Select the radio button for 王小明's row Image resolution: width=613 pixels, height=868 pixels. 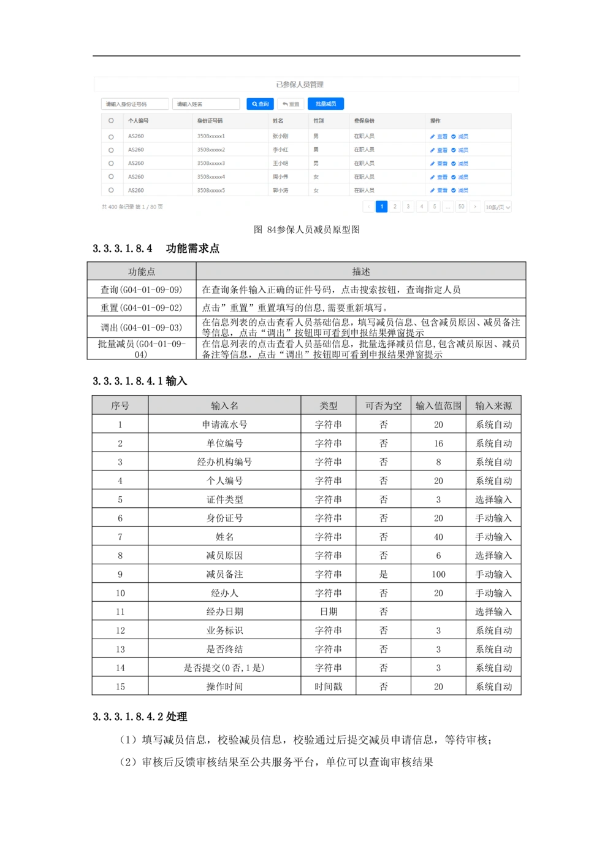111,164
